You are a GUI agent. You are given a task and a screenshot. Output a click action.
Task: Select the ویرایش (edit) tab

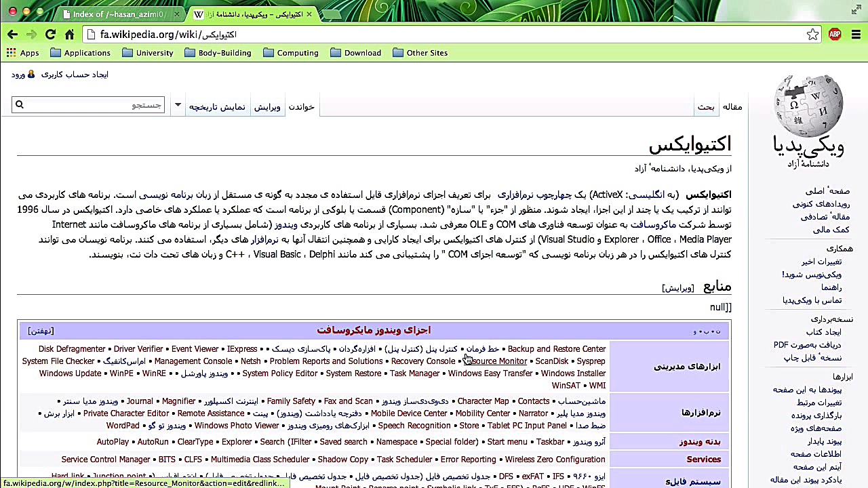(267, 106)
